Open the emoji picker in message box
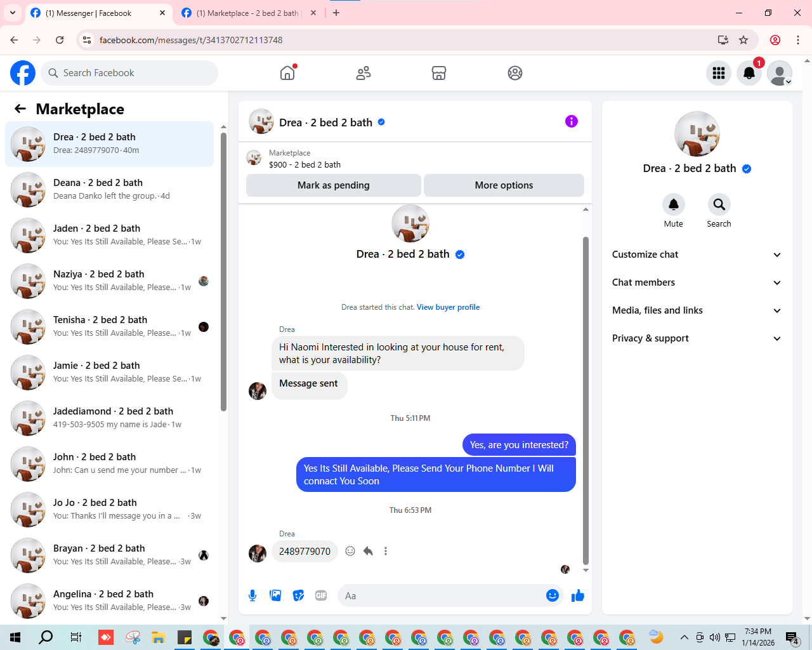 (553, 595)
